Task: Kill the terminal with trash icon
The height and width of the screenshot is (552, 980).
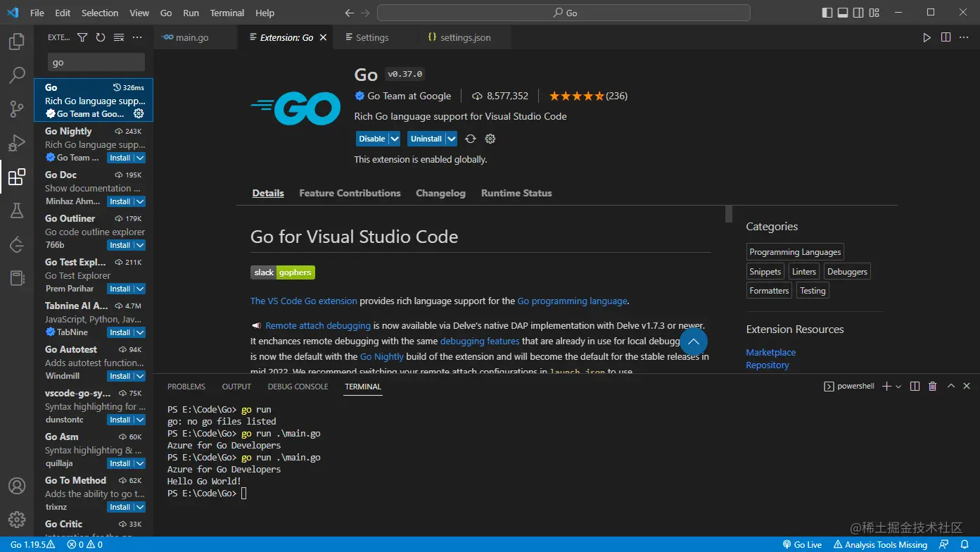Action: [933, 387]
